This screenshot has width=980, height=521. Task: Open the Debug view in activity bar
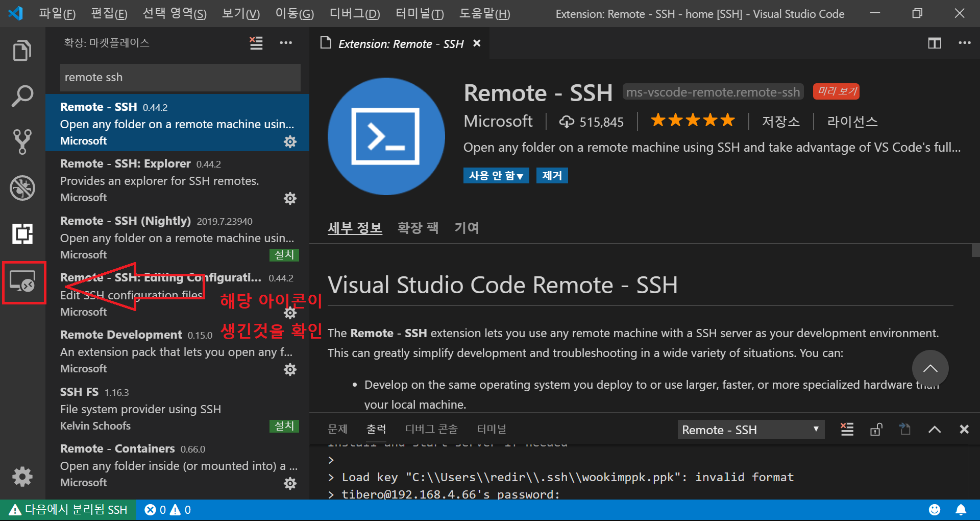[x=22, y=187]
